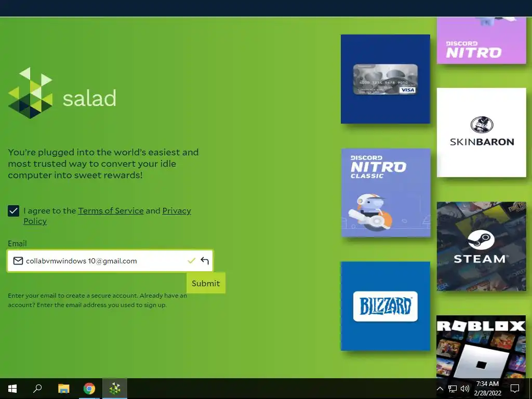This screenshot has width=532, height=399.
Task: Open File Explorer from taskbar
Action: 63,389
